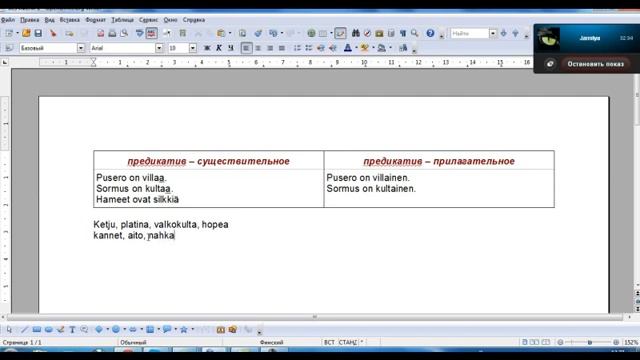Select the Text drawing tool
Viewport: 640px width, 360px height.
pos(72,330)
